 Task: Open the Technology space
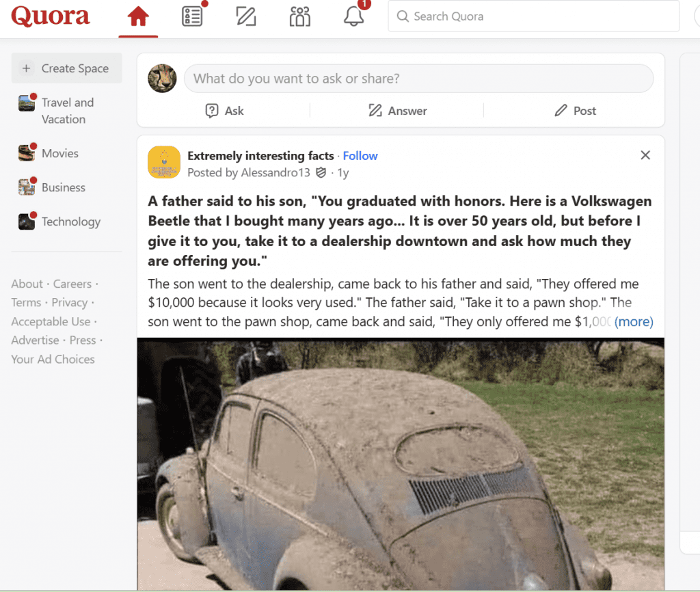tap(70, 221)
